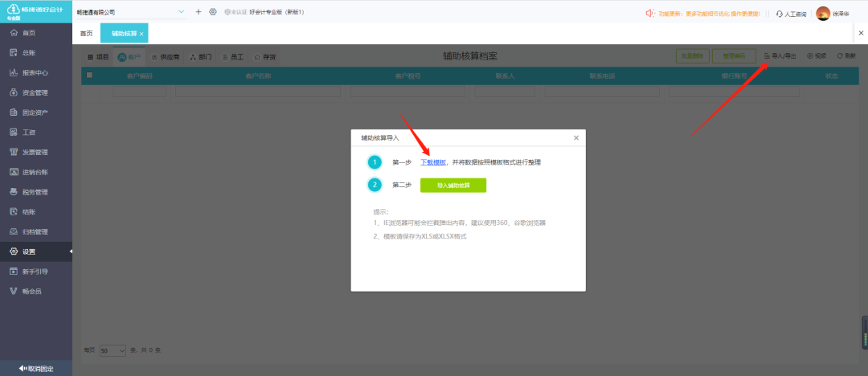Click the user avatar picture
The width and height of the screenshot is (868, 376).
point(823,14)
